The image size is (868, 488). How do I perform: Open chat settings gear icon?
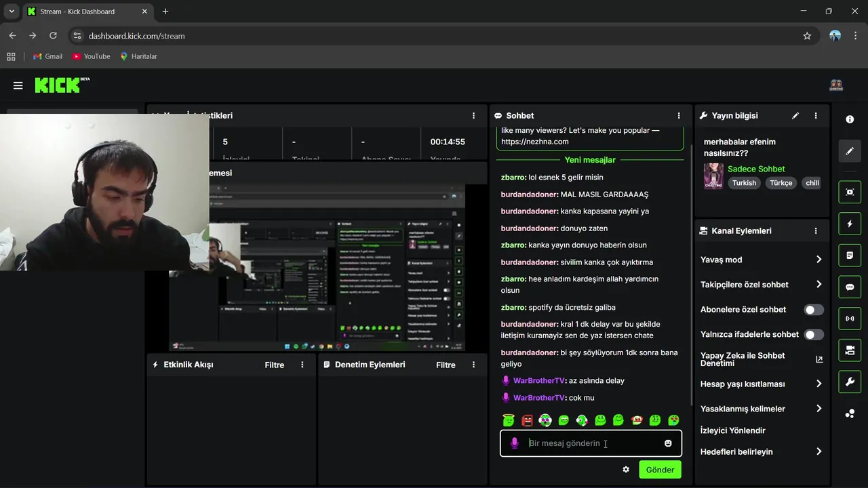(x=626, y=470)
